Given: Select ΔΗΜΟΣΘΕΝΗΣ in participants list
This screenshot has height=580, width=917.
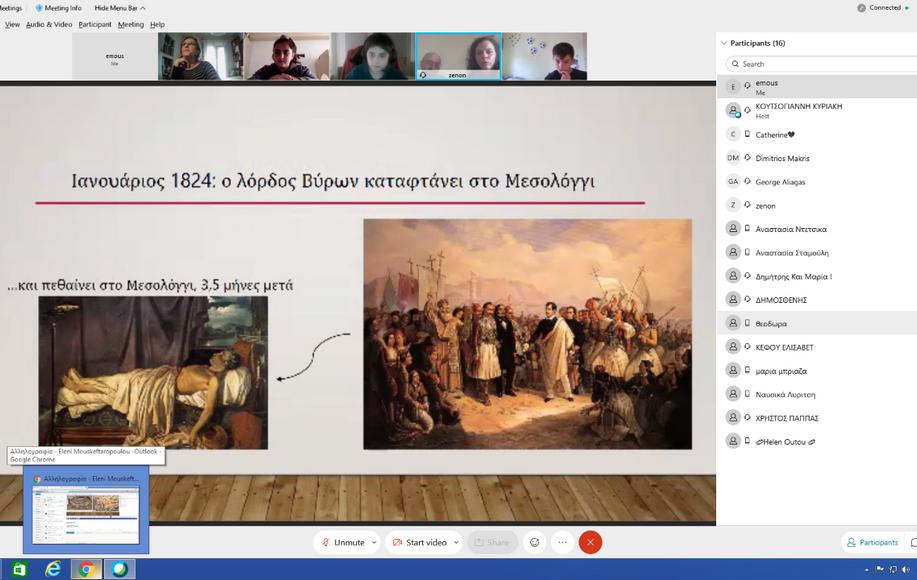Looking at the screenshot, I should tap(817, 300).
